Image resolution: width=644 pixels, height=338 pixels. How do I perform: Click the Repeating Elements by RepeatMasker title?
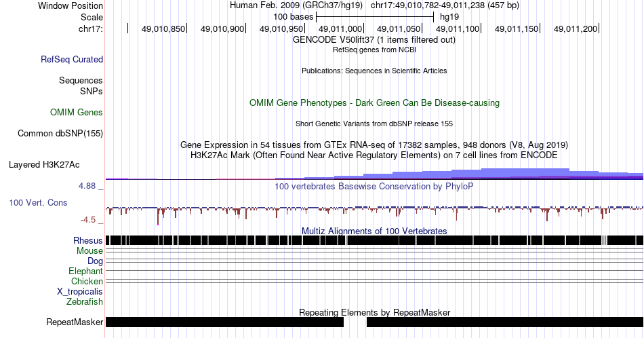tap(375, 312)
